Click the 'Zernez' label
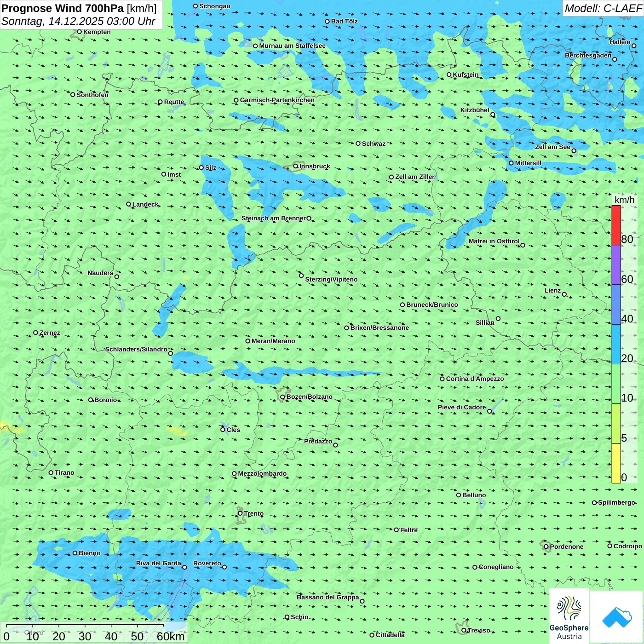 [x=50, y=333]
